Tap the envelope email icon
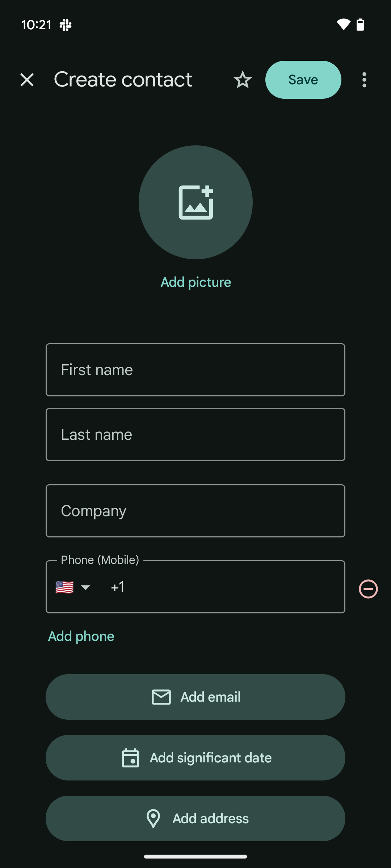The image size is (391, 868). click(x=161, y=697)
